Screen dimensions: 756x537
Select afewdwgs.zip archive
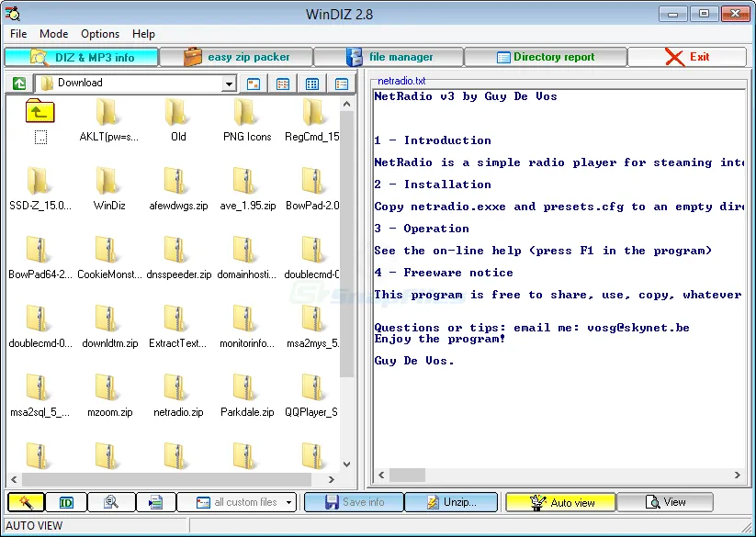[x=178, y=188]
